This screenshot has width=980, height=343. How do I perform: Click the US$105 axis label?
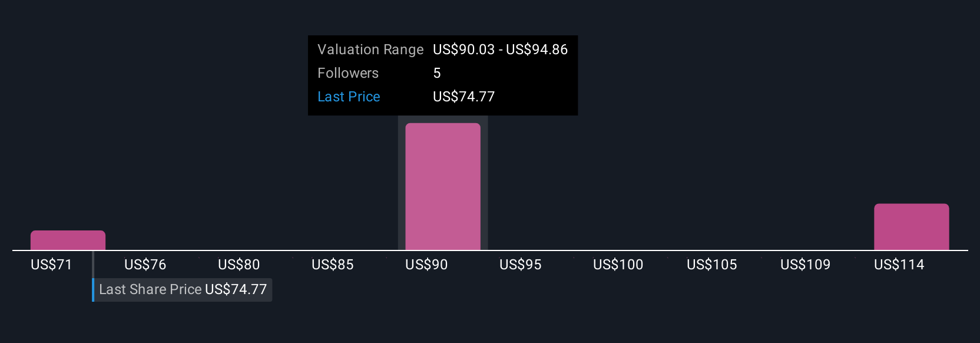(712, 265)
